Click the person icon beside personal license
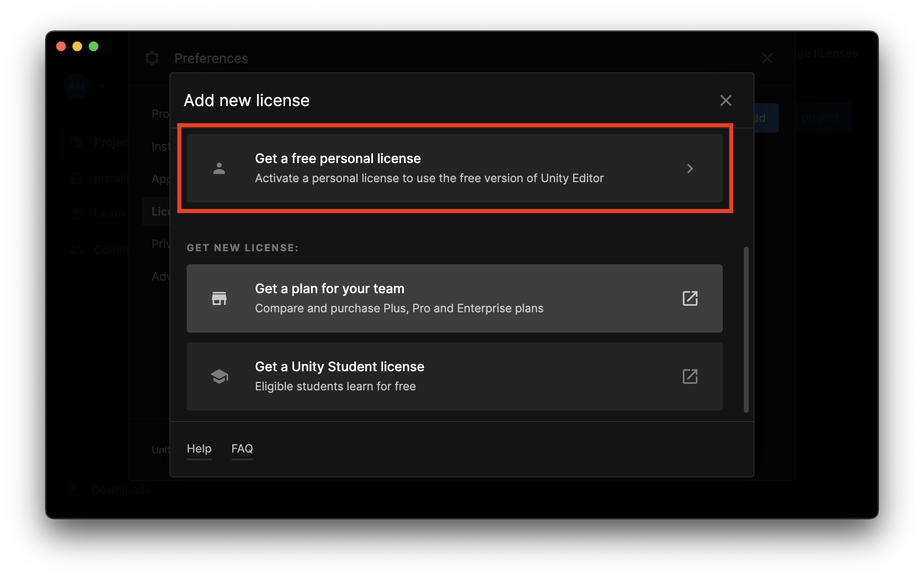The image size is (924, 579). pos(219,168)
